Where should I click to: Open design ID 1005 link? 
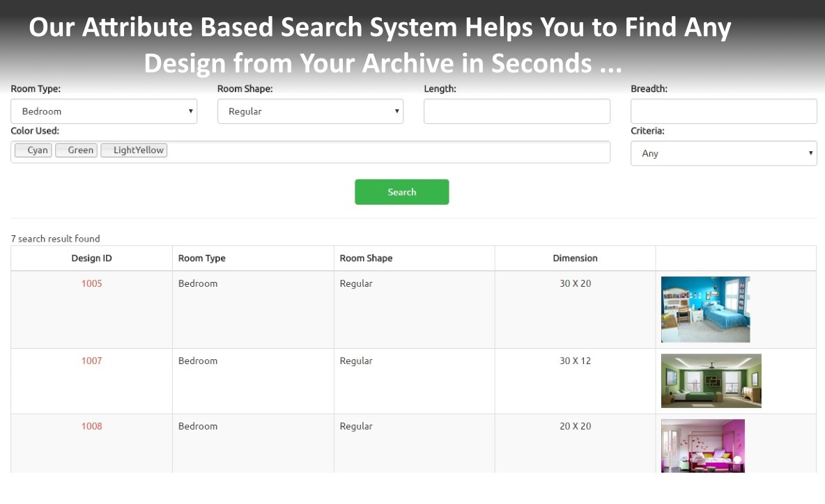[91, 283]
